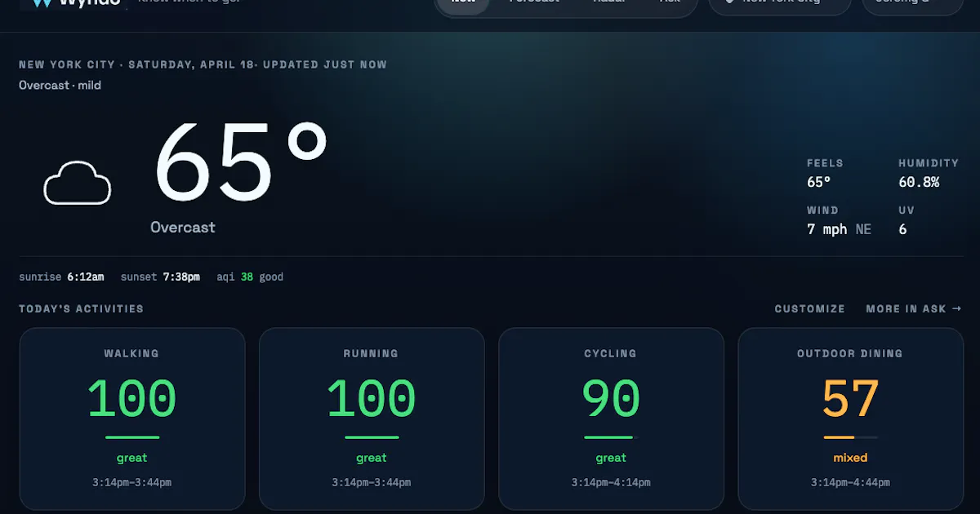The image size is (980, 514).
Task: Follow the More in Ask link
Action: (x=914, y=309)
